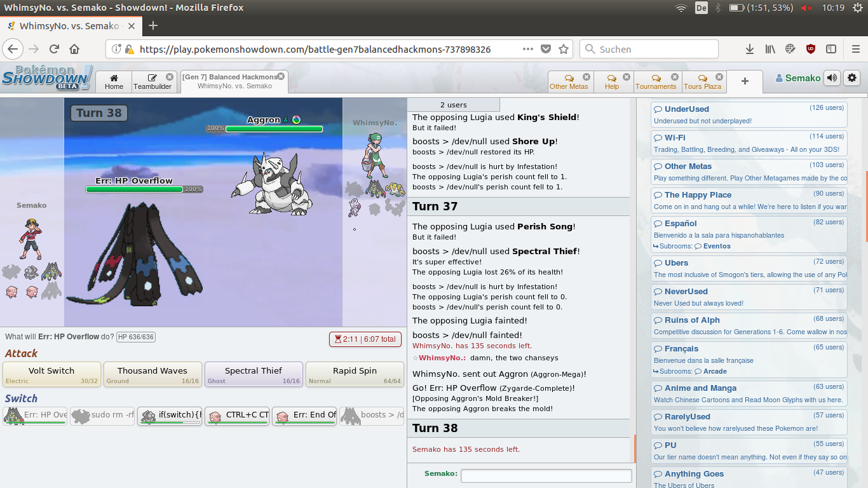The width and height of the screenshot is (868, 488).
Task: Close the WhimsyNo. vs. Semako browser tab
Action: [x=132, y=26]
